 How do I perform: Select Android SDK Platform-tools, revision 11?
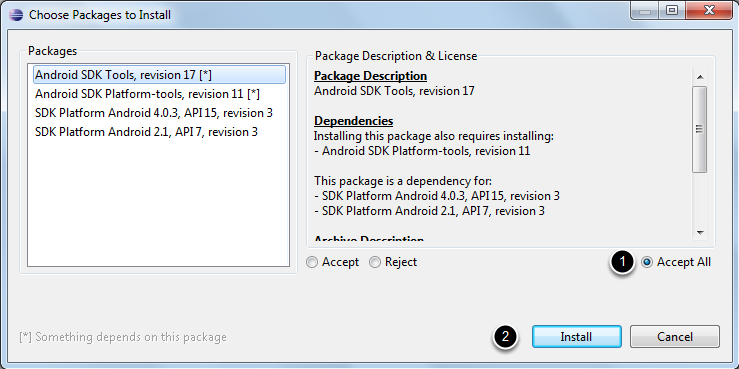click(147, 94)
